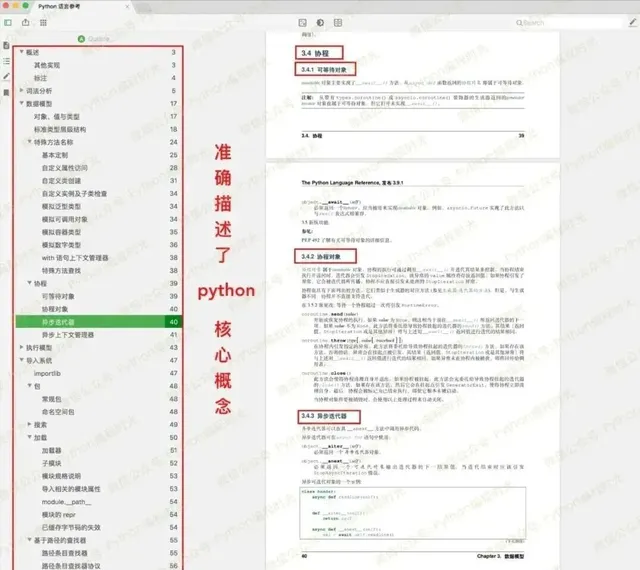Collapse the 协程 outline subsection
The height and width of the screenshot is (570, 640).
click(29, 283)
